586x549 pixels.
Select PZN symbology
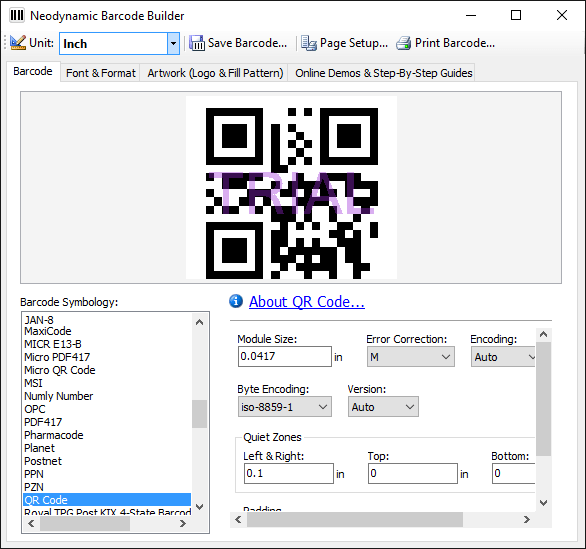pyautogui.click(x=107, y=487)
